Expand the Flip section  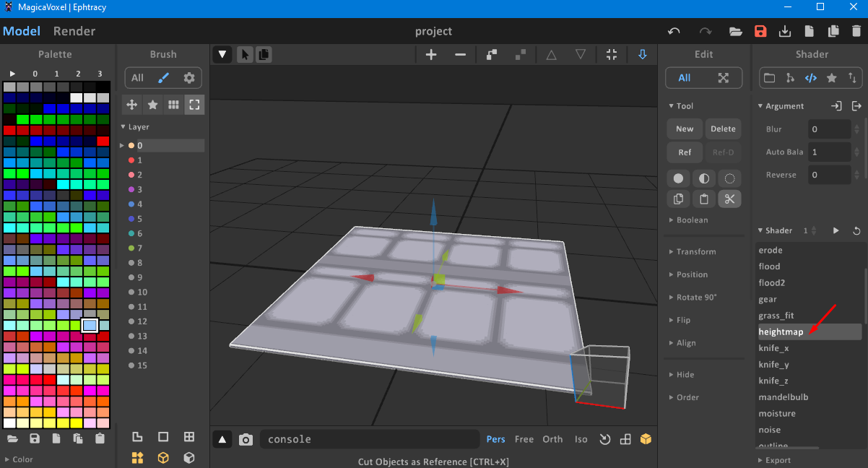tap(680, 320)
